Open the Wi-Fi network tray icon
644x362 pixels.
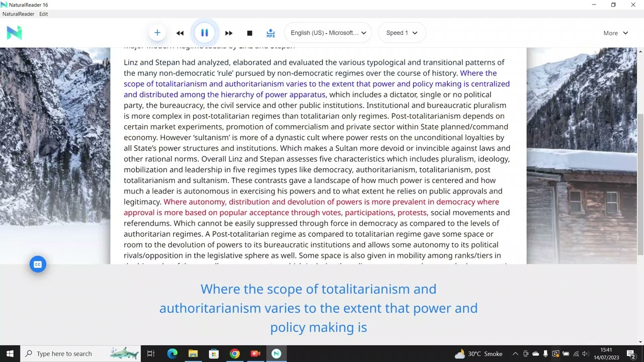(x=576, y=354)
